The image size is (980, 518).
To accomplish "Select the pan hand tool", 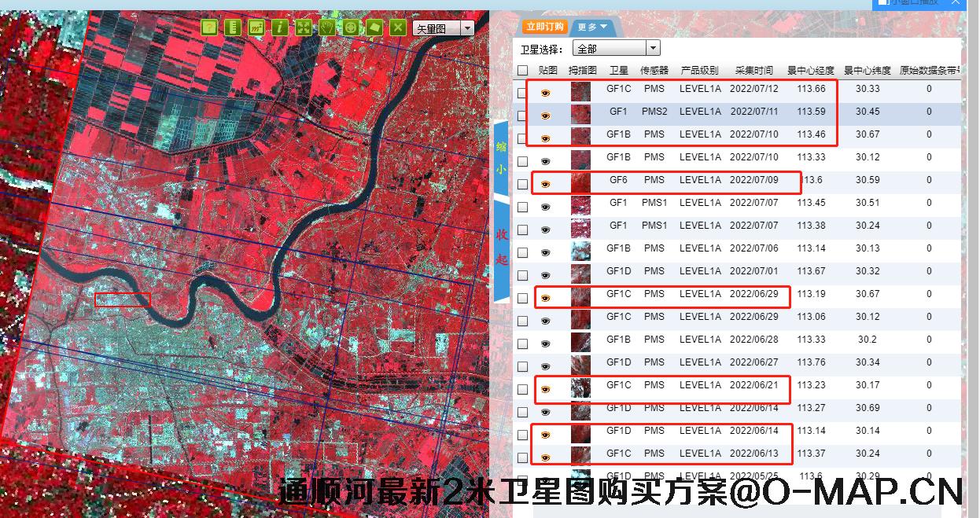I will click(327, 28).
